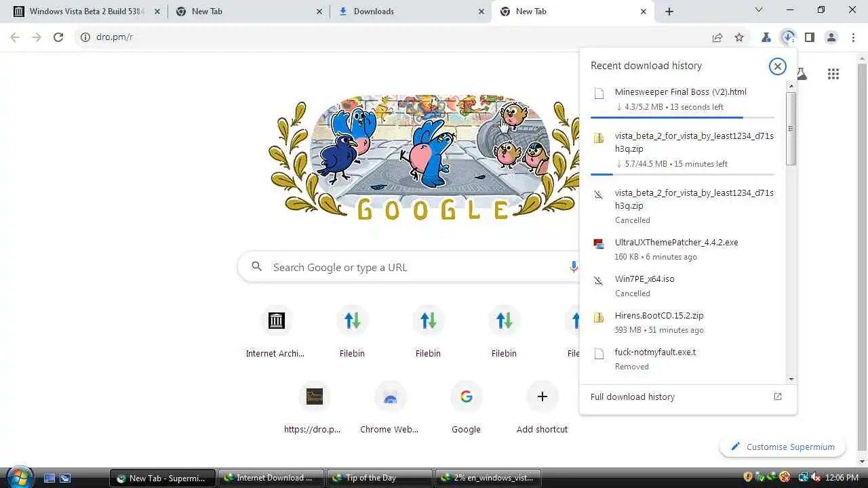868x488 pixels.
Task: Select the cancelled vista_beta_2 zip entry
Action: (684, 206)
